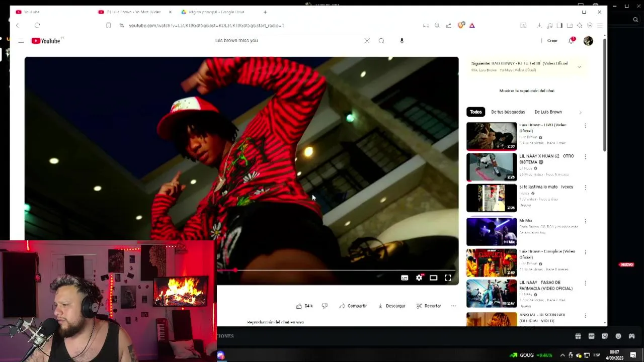Click browser share icon in address bar
Viewport: 644px width, 362px height.
pos(448,25)
